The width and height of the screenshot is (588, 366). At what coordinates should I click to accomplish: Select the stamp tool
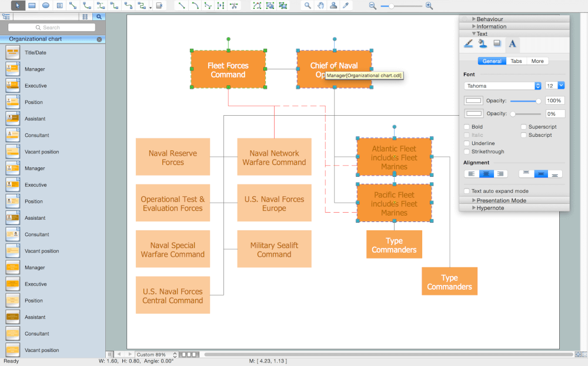333,5
